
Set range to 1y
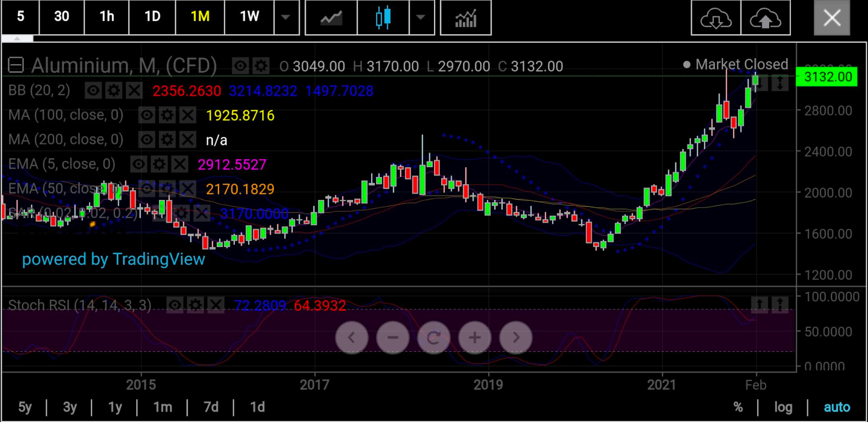coord(115,407)
